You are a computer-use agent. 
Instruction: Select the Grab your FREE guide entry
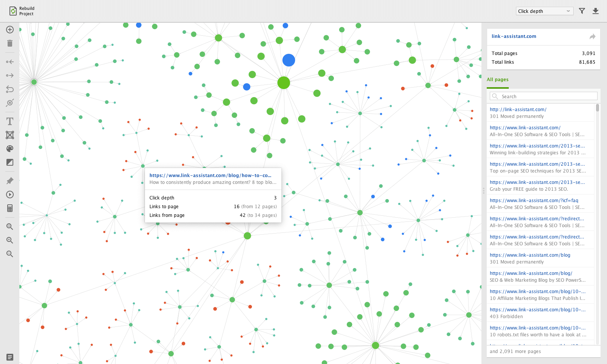[x=541, y=185]
